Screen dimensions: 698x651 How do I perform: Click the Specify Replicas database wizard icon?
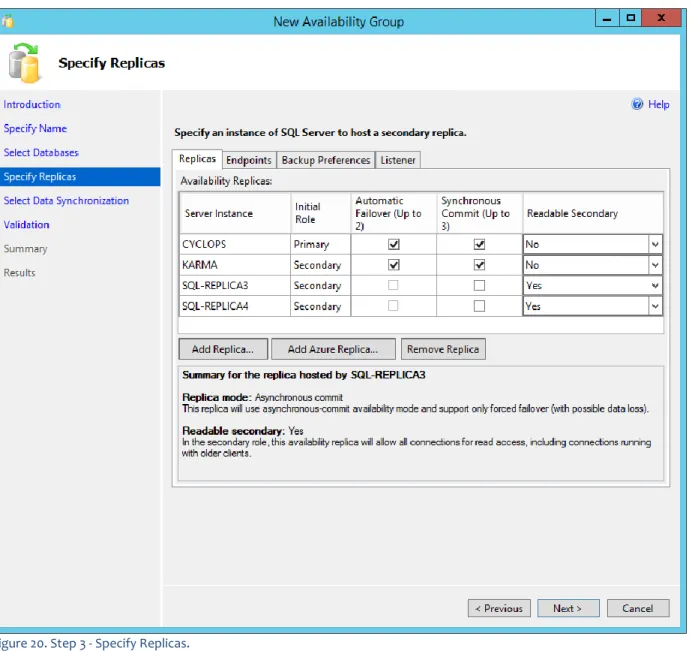(x=24, y=63)
